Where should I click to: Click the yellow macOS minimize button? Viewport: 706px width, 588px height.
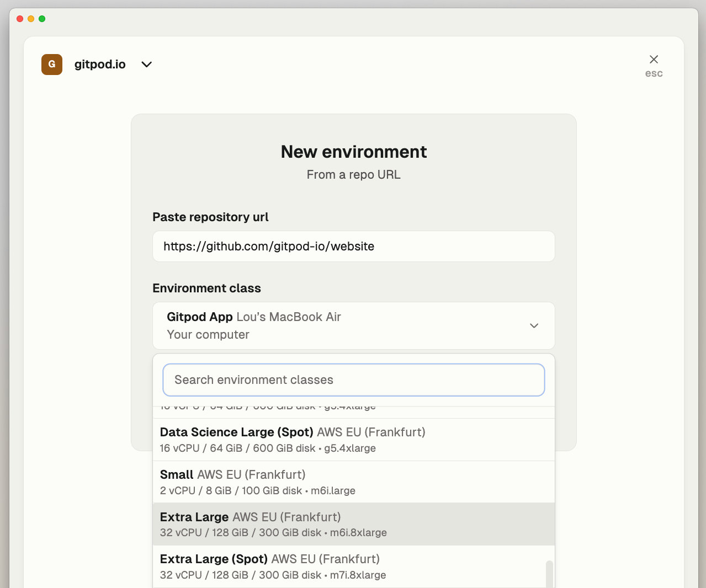coord(31,19)
